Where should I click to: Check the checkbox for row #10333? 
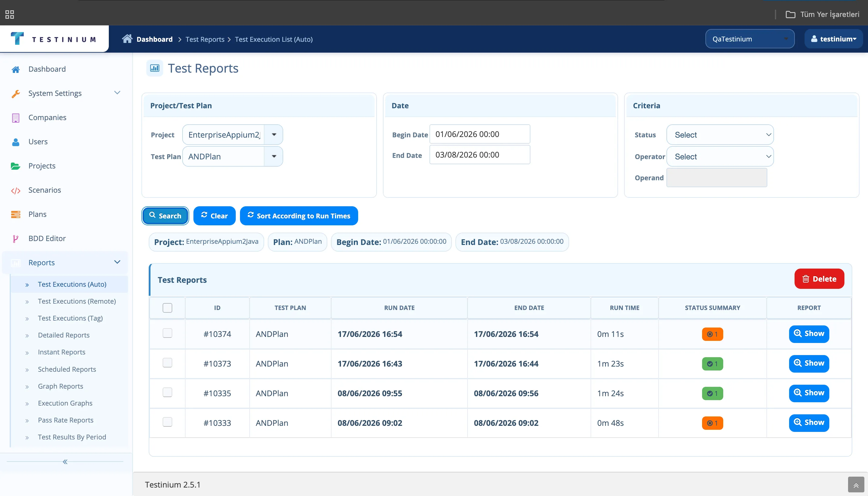167,422
